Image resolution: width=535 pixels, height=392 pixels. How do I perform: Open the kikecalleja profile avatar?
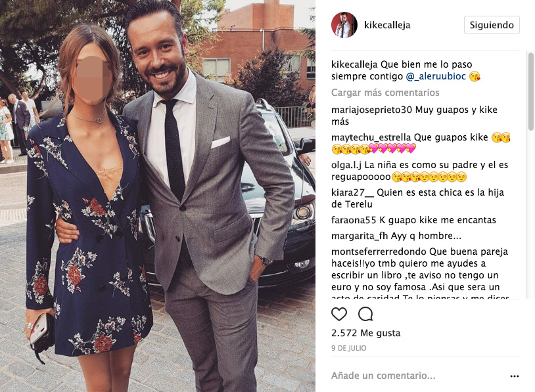344,25
